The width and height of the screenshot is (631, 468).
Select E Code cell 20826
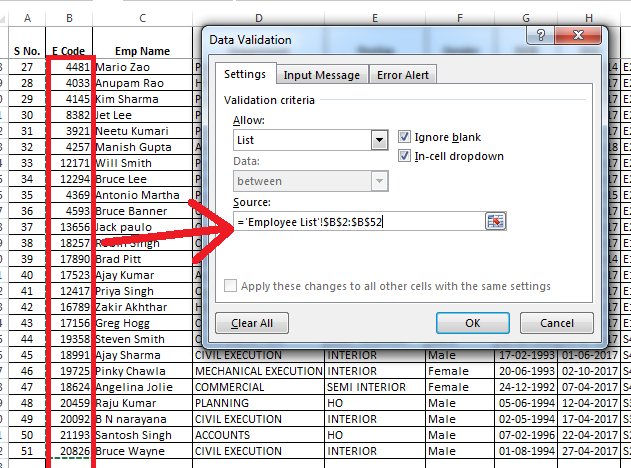pyautogui.click(x=69, y=451)
